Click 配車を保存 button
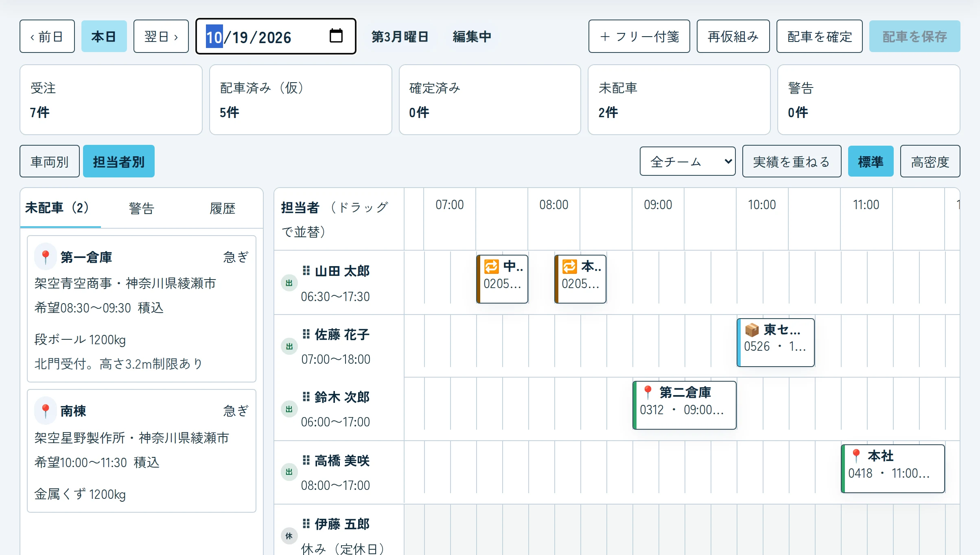 [914, 36]
